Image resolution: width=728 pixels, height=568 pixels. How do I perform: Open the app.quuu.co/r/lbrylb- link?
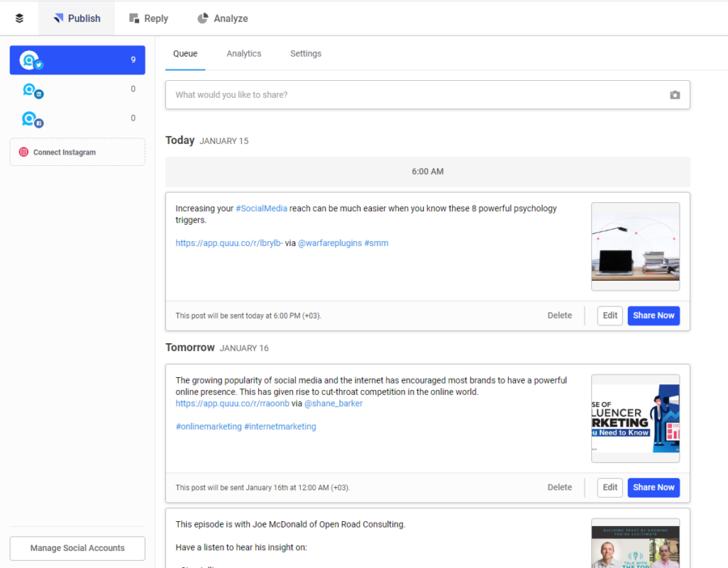pos(229,243)
